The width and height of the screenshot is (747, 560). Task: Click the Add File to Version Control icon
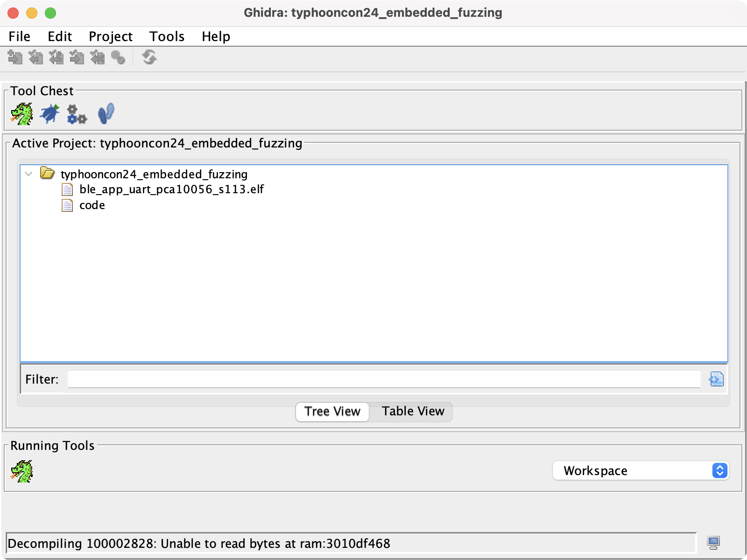tap(15, 57)
